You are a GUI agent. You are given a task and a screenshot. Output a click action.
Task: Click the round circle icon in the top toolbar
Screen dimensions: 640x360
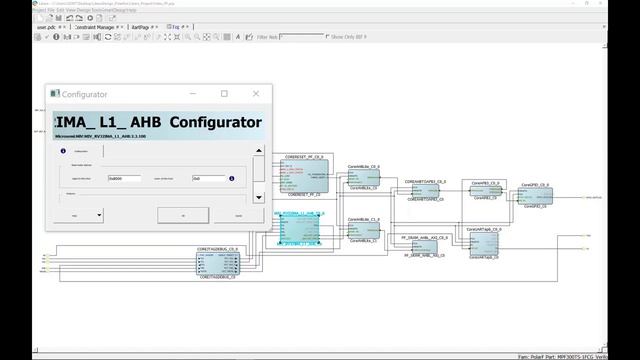(x=90, y=18)
